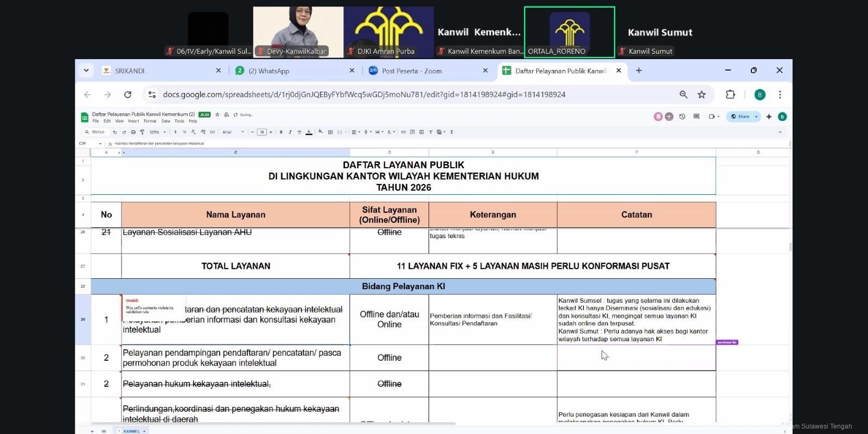
Task: Toggle italic formatting
Action: tap(290, 132)
